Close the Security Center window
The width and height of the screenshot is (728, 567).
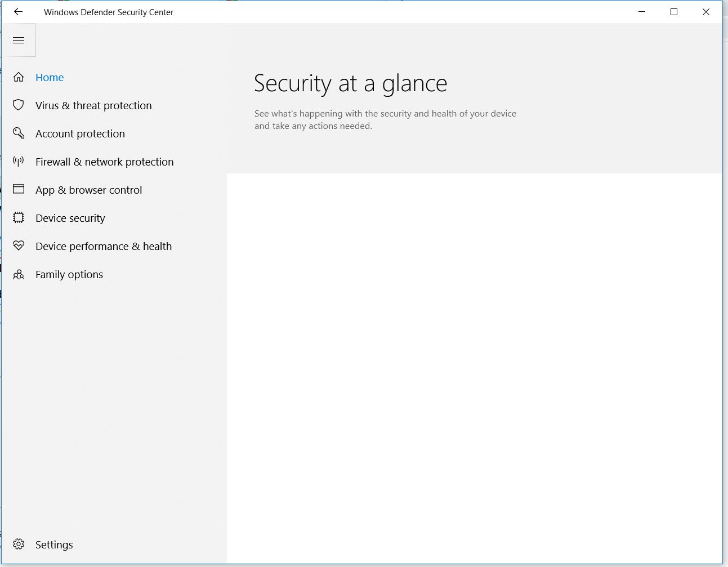coord(706,12)
